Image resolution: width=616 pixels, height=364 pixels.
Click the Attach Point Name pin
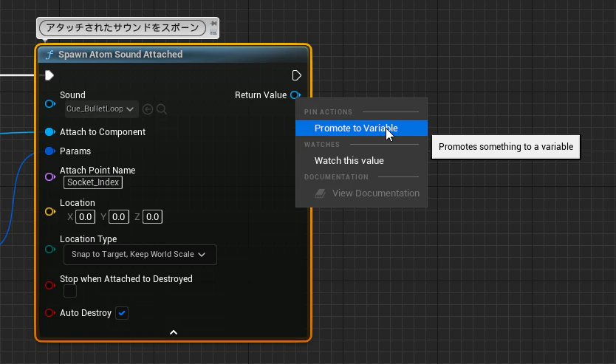[x=50, y=176]
